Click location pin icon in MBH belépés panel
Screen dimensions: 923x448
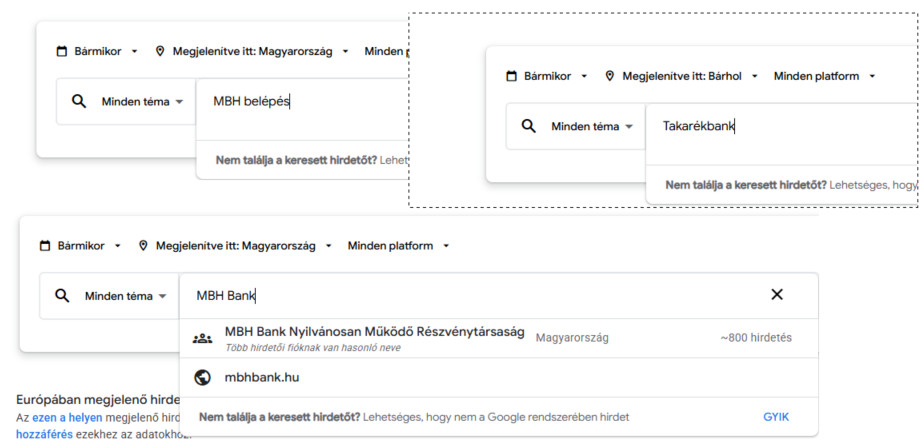point(160,51)
